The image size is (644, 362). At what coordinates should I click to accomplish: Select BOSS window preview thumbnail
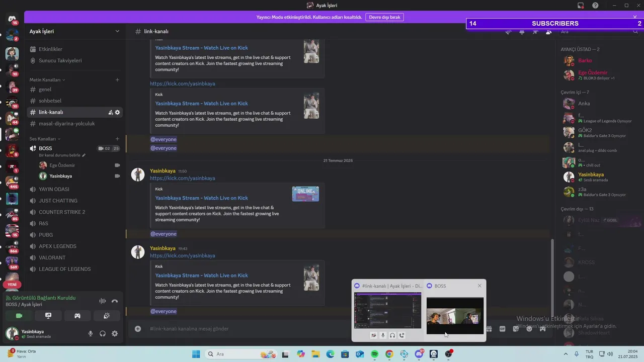455,316
